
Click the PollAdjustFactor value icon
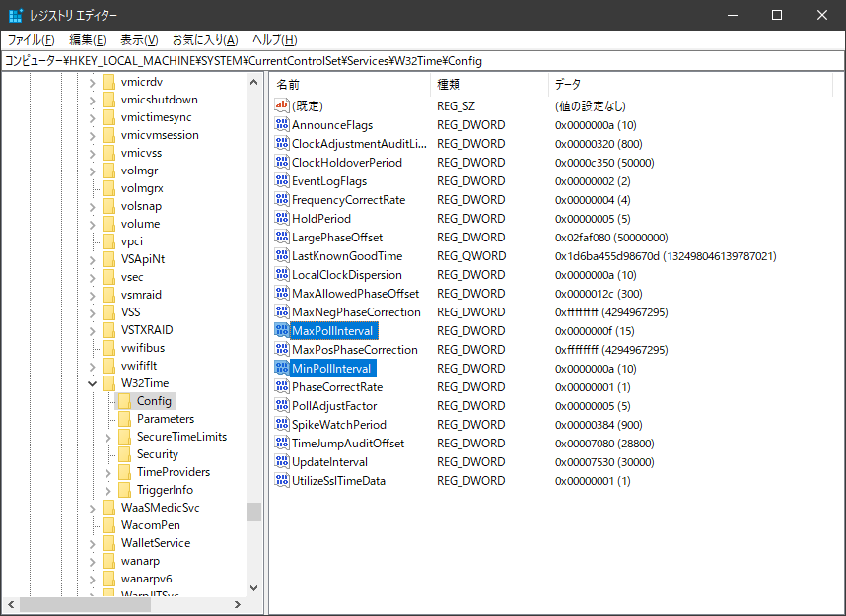coord(282,406)
